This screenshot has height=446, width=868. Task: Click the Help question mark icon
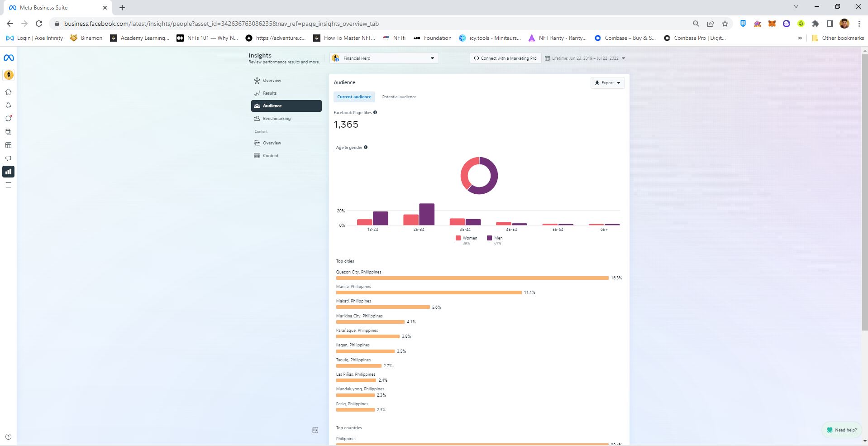coord(8,437)
